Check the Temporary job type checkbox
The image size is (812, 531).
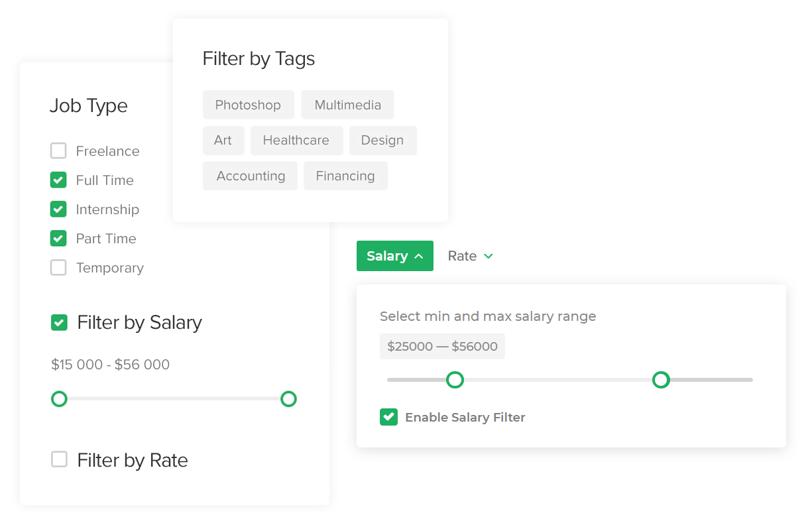58,268
